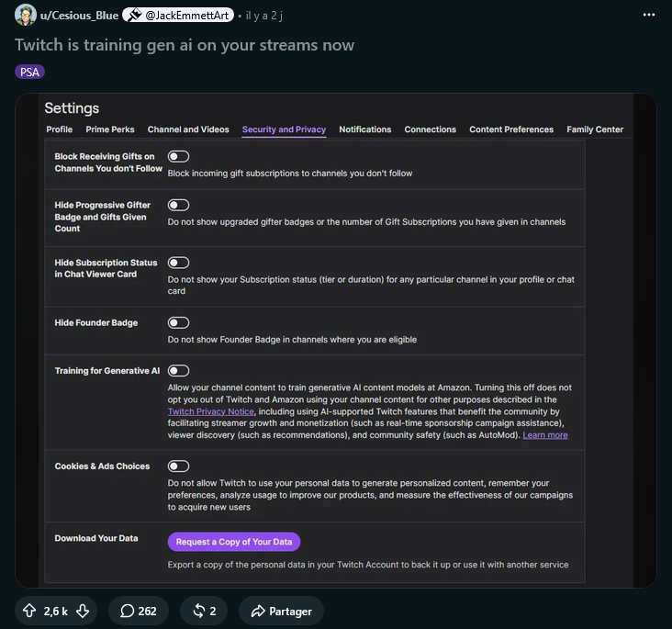Viewport: 672px width, 629px height.
Task: Click the Download Your Data label
Action: pos(96,538)
